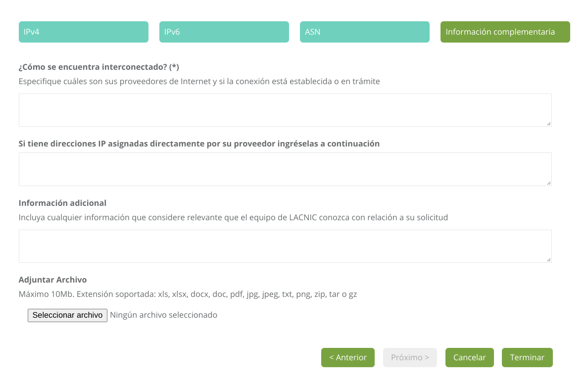Click the Información adicional text area
The height and width of the screenshot is (385, 588).
[x=285, y=245]
